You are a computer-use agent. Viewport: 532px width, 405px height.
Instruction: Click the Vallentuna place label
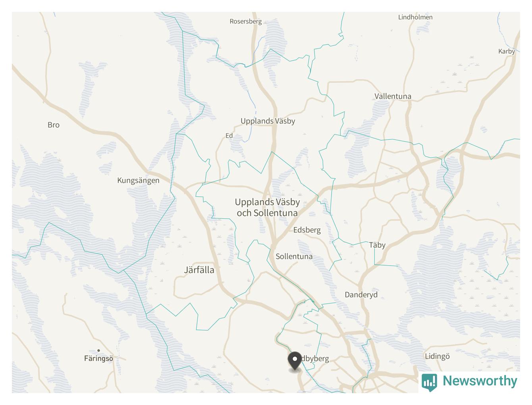coord(393,96)
